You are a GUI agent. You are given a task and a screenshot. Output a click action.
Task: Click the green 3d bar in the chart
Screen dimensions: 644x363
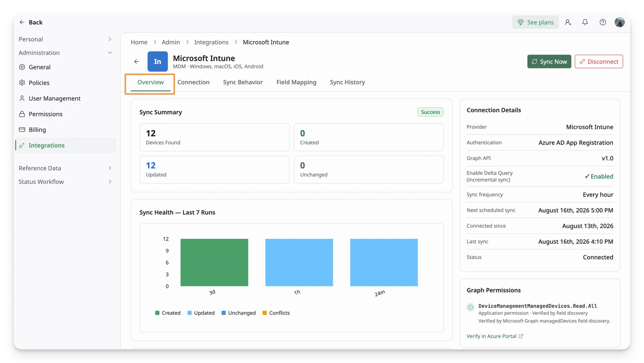point(214,262)
